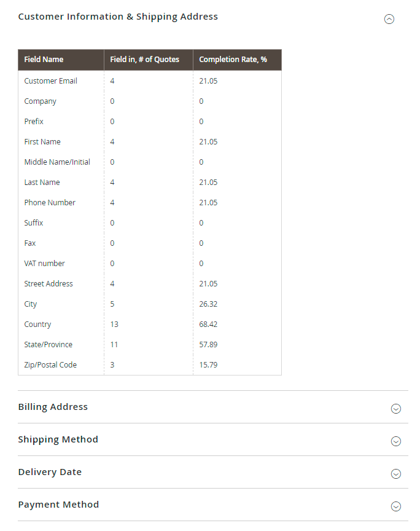The image size is (420, 531).
Task: Click the 68.42 completion rate value
Action: tap(208, 324)
